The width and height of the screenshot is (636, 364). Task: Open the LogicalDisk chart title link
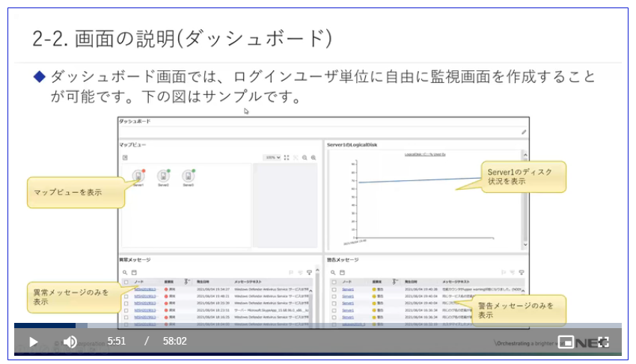(425, 155)
